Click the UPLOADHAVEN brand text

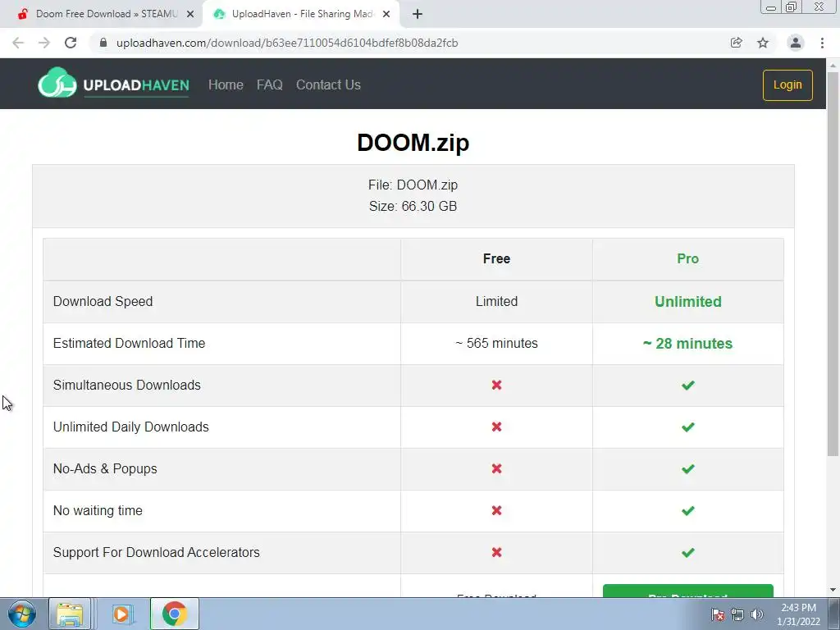tap(136, 85)
